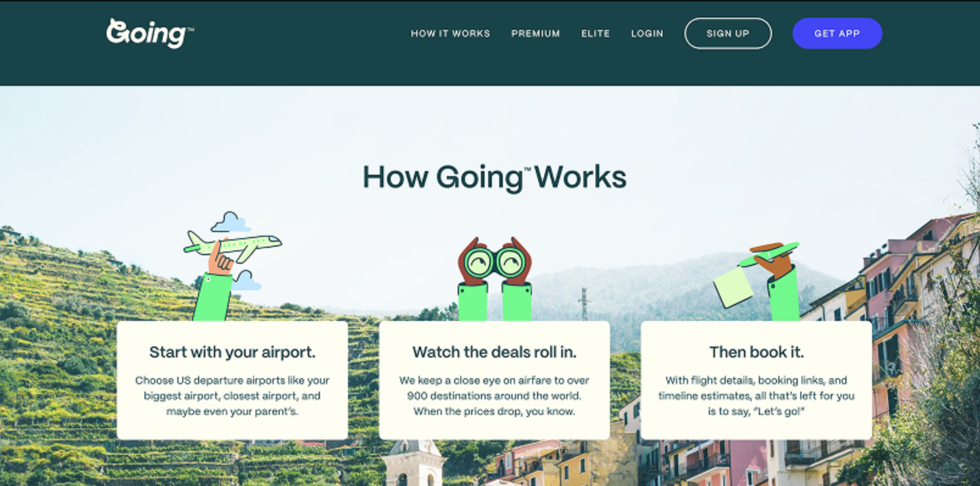The image size is (980, 486).
Task: Click the 900 destinations description text
Action: [494, 396]
